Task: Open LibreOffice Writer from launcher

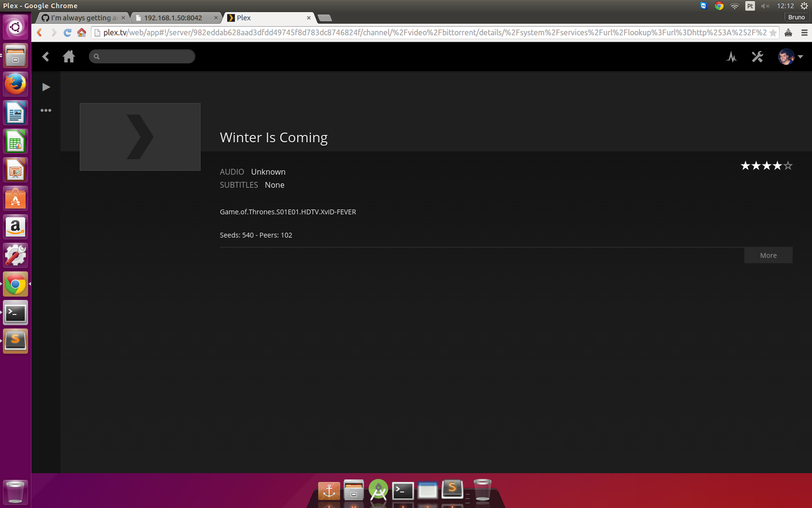Action: click(15, 113)
